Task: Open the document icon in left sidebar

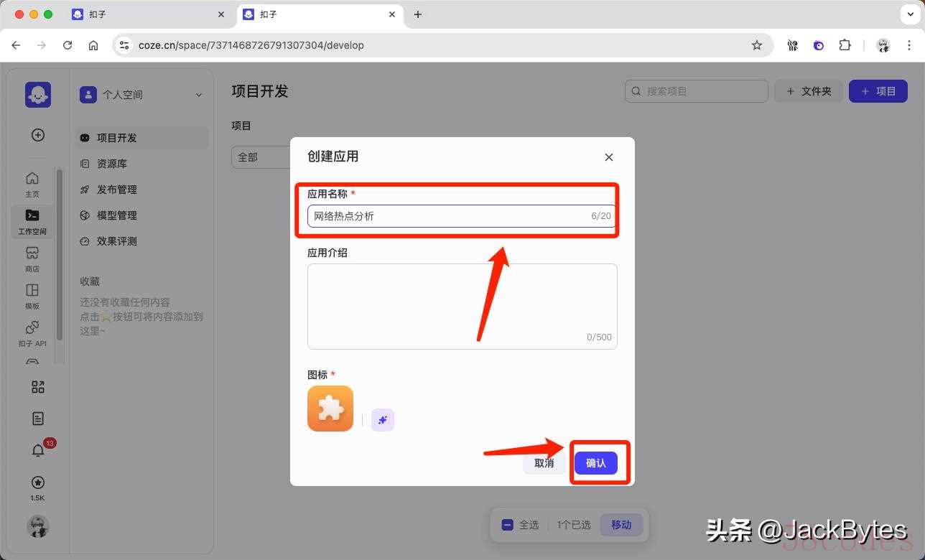Action: pyautogui.click(x=38, y=419)
